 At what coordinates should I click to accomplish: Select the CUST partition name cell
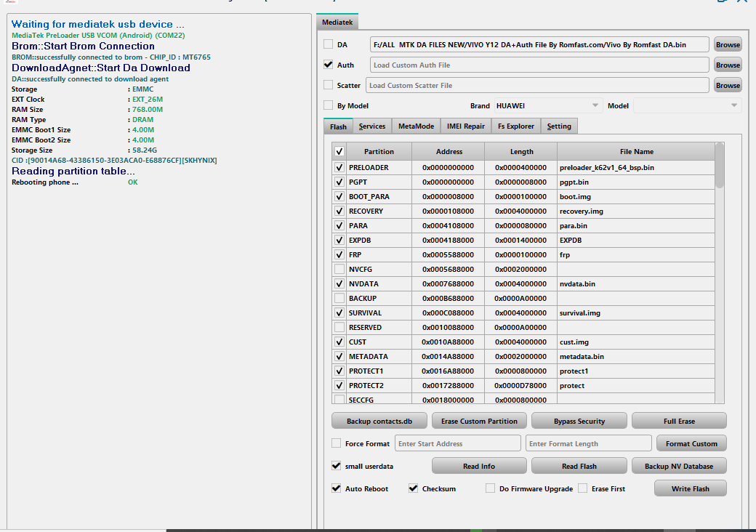pos(379,342)
